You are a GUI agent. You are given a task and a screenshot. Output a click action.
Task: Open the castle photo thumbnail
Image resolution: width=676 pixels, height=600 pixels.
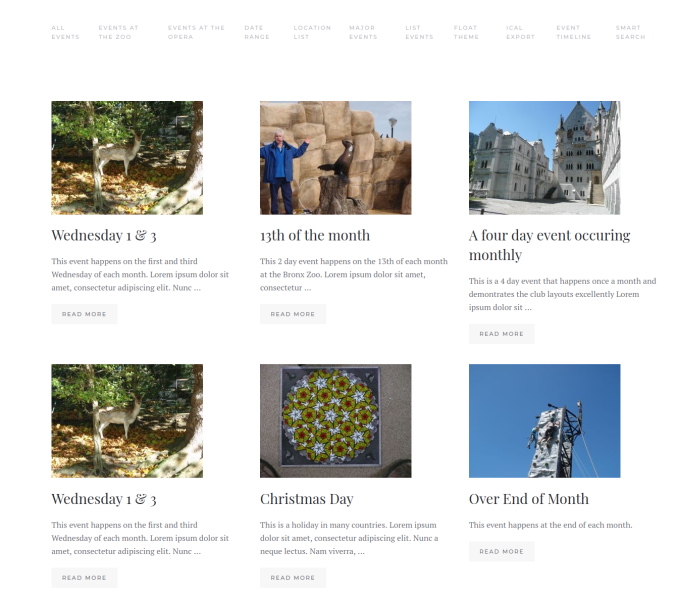click(545, 158)
